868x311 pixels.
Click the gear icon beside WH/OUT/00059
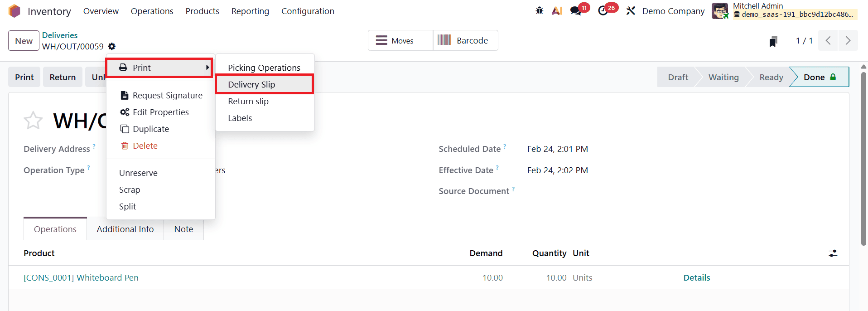[x=112, y=46]
